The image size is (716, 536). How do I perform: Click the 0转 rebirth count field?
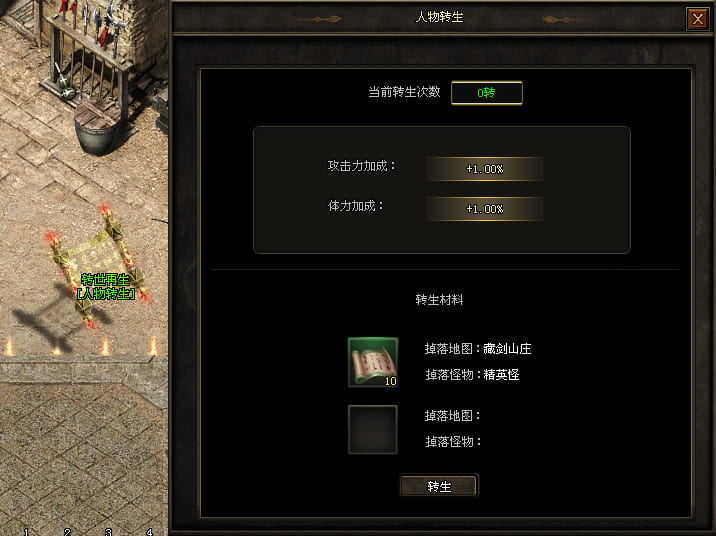(x=486, y=93)
